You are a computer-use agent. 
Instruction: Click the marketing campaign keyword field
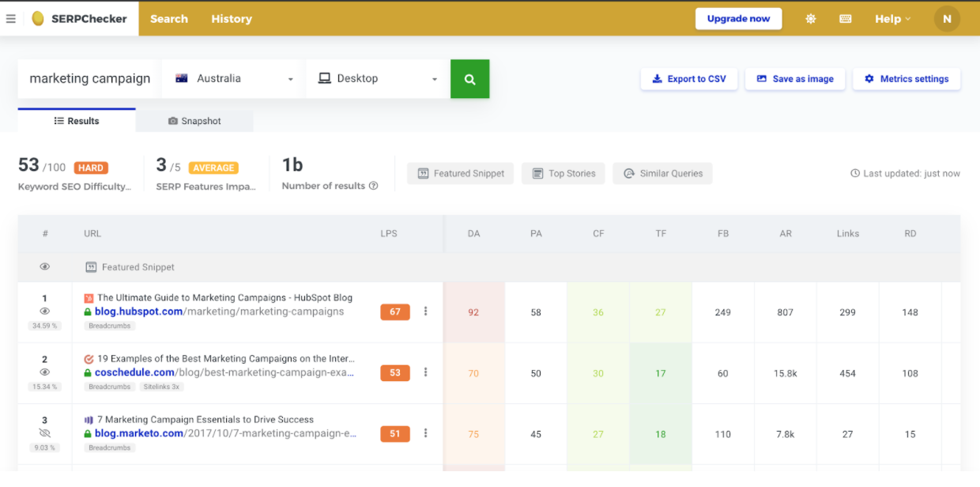tap(89, 79)
